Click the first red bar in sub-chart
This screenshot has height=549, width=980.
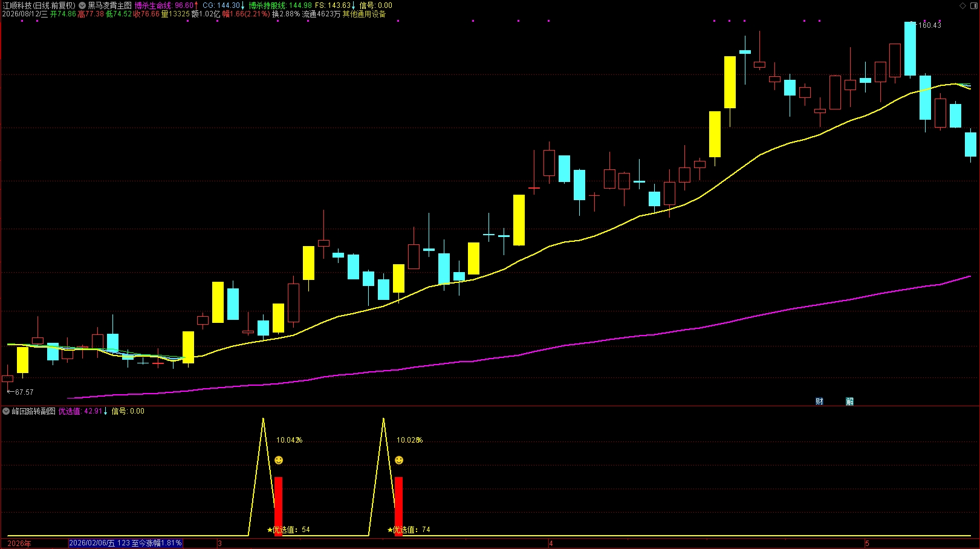click(278, 506)
